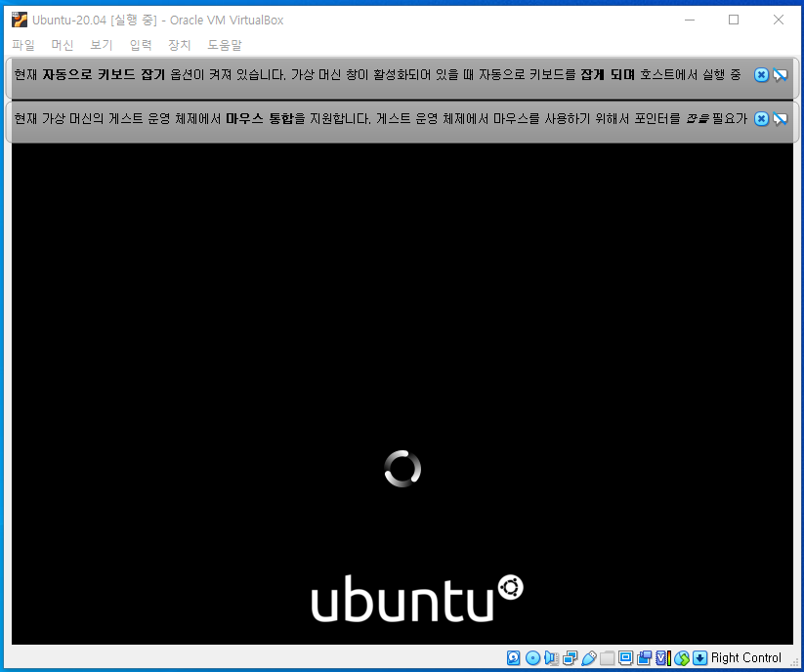This screenshot has height=672, width=804.
Task: Click the display status icon
Action: [625, 657]
